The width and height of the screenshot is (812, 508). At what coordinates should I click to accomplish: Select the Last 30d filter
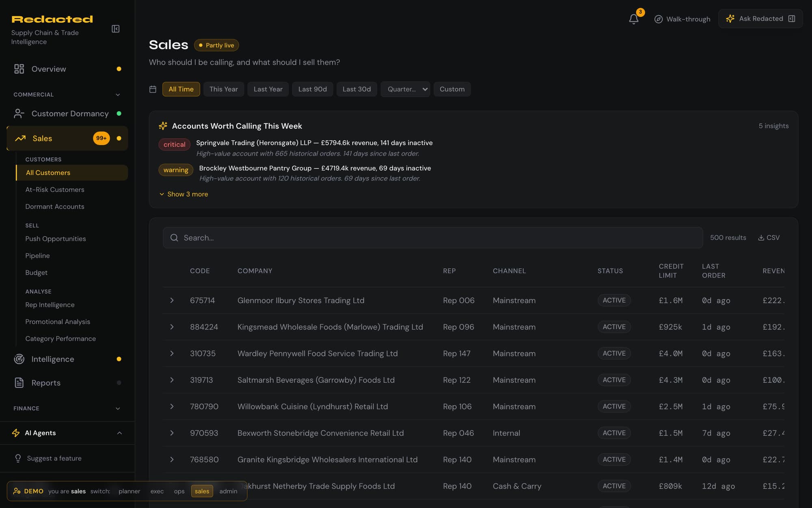pyautogui.click(x=357, y=89)
